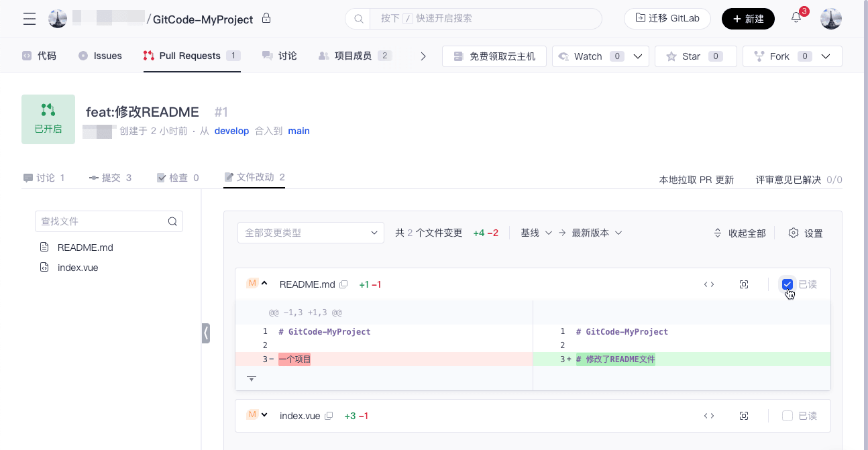Select index.vue in the file list
This screenshot has width=868, height=450.
[x=78, y=268]
